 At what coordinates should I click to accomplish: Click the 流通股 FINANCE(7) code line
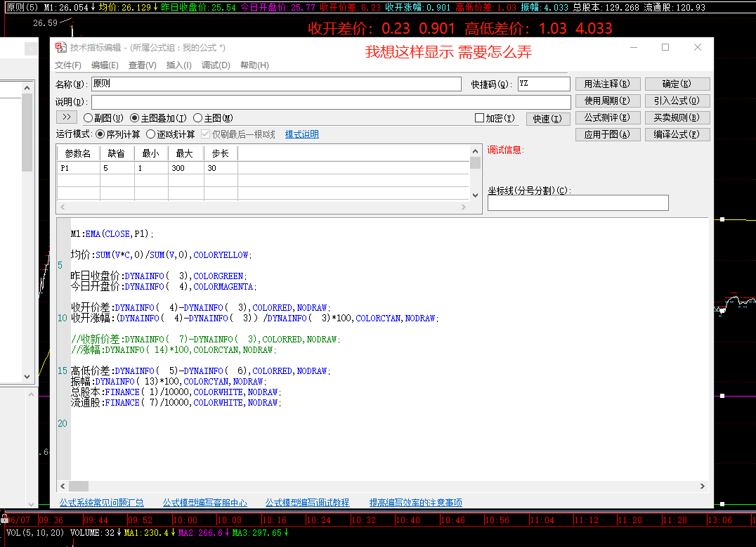pos(176,403)
